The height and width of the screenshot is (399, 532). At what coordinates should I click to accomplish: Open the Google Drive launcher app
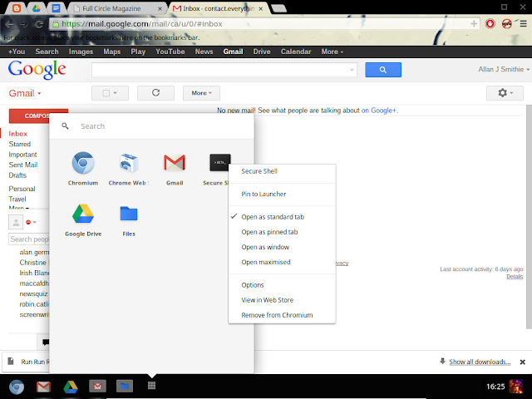click(x=83, y=214)
